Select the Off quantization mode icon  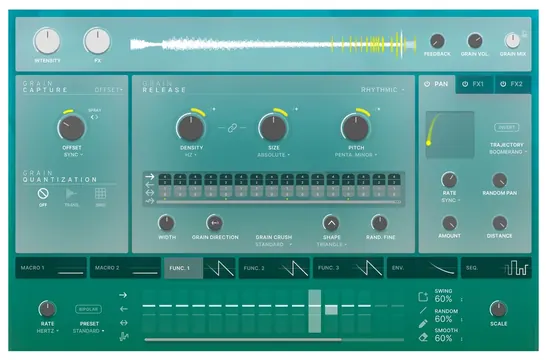tap(43, 193)
